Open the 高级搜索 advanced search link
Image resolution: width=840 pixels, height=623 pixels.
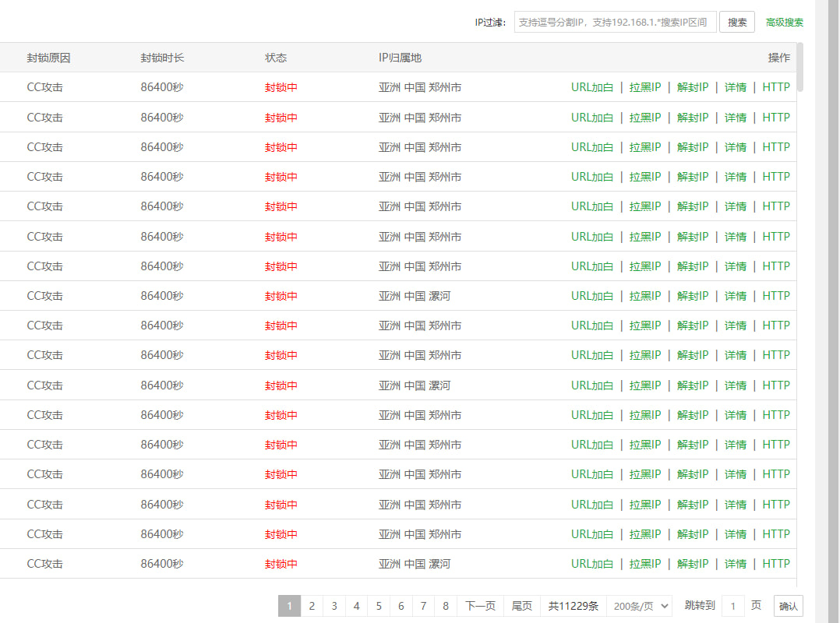pyautogui.click(x=784, y=23)
